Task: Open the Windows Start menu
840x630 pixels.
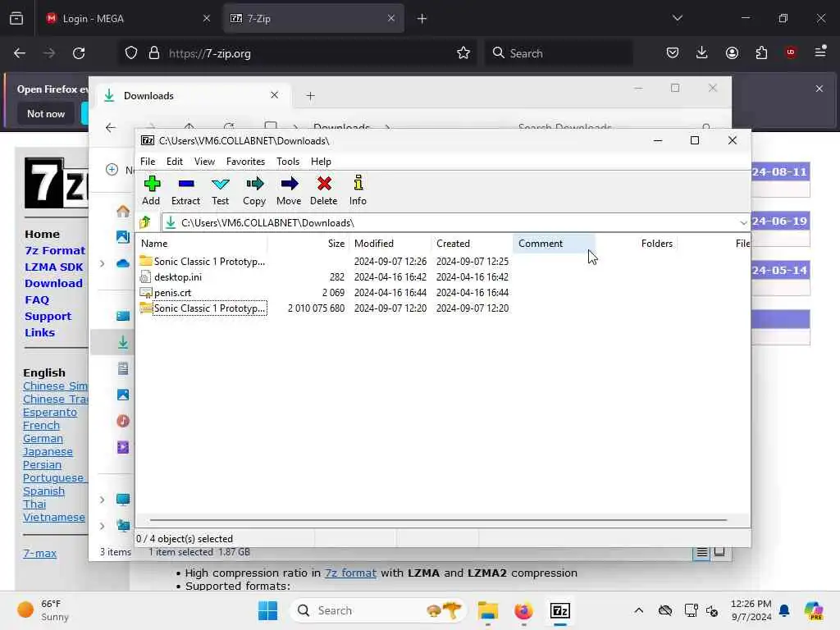Action: point(267,610)
